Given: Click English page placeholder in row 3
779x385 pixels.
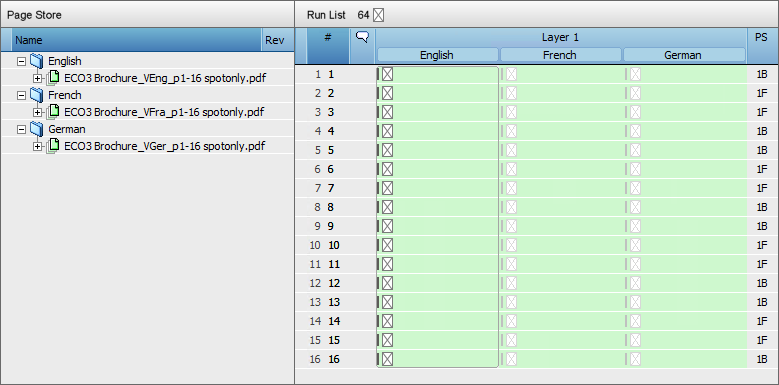Looking at the screenshot, I should point(388,112).
